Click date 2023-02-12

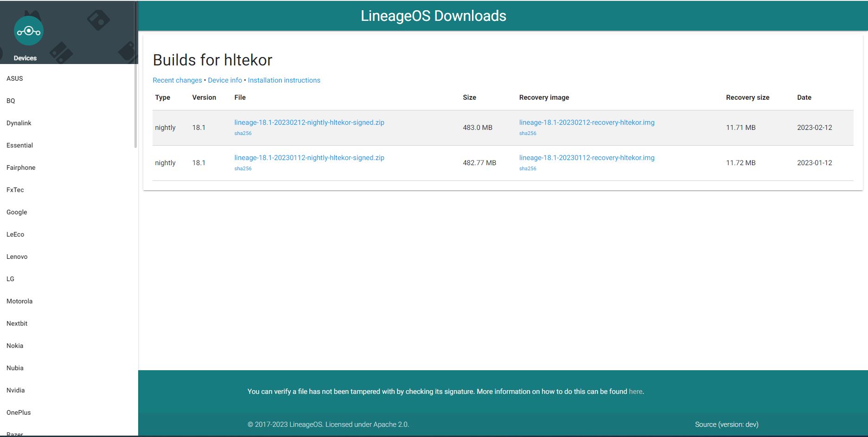pos(815,128)
